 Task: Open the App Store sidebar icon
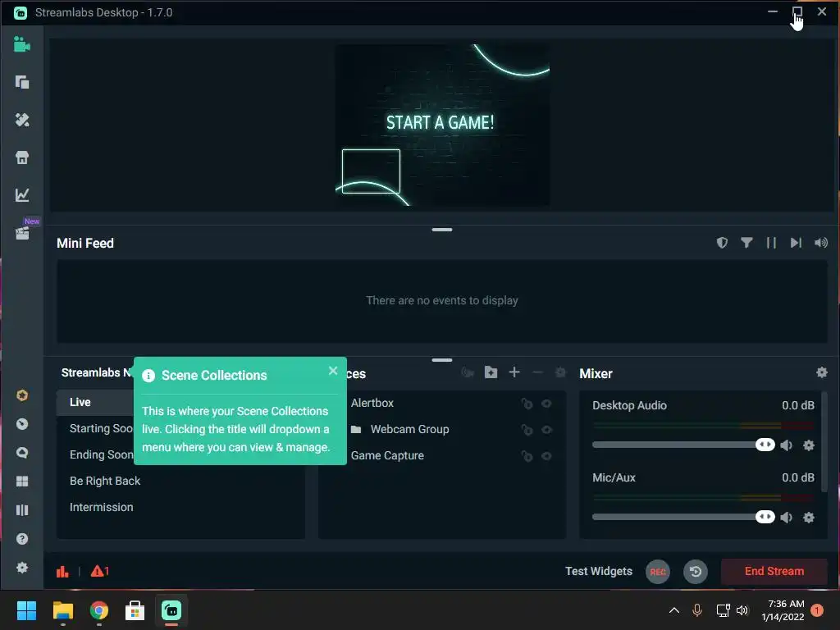pos(22,157)
